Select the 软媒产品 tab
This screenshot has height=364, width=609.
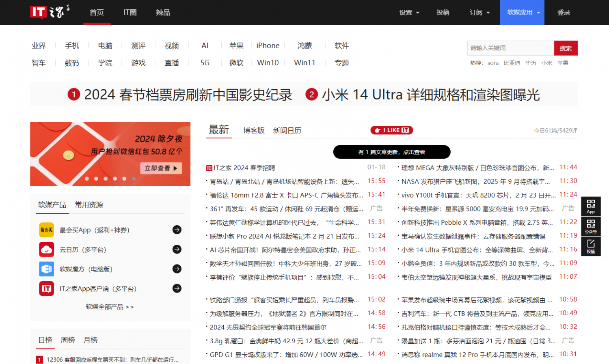52,205
